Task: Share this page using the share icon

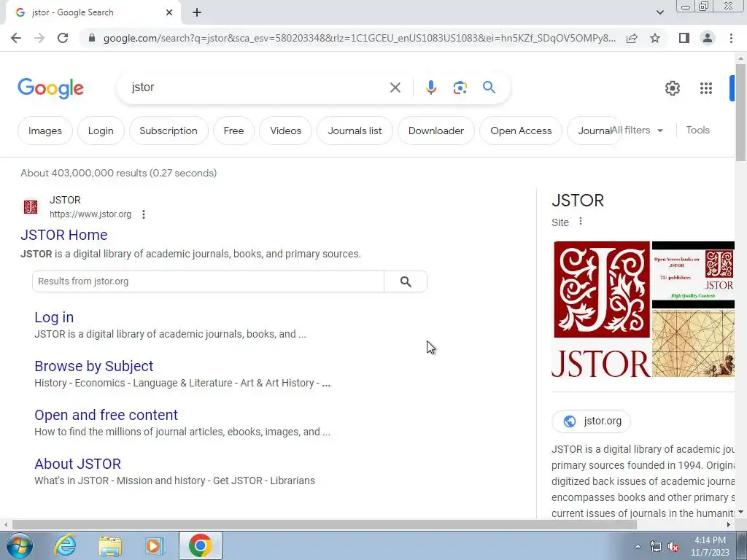Action: (632, 38)
